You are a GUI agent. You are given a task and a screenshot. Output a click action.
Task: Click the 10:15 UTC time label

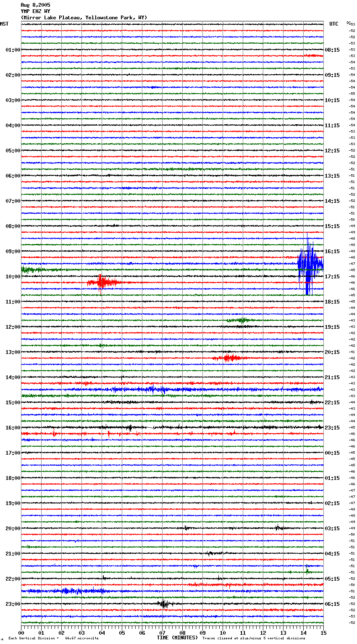332,100
